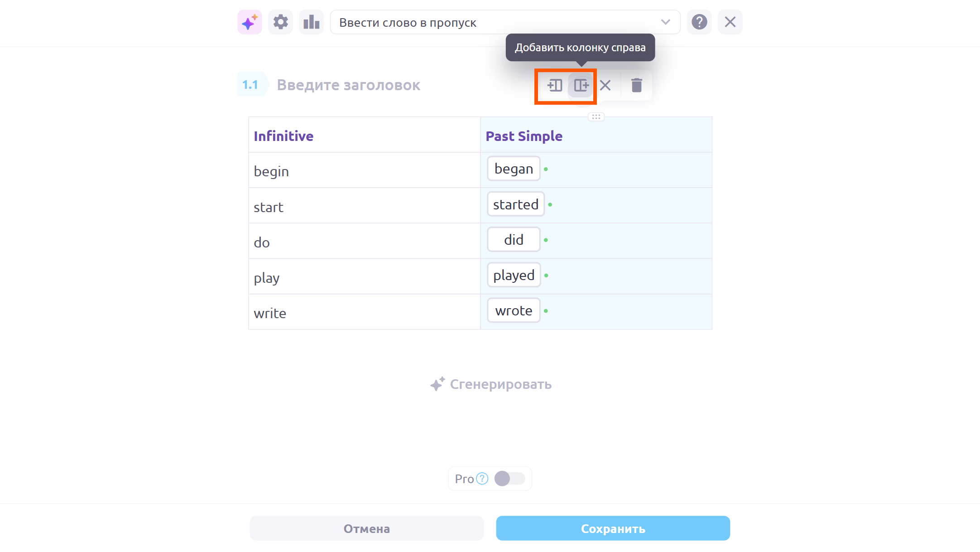980x552 pixels.
Task: Close the exercise editor window
Action: pos(730,22)
